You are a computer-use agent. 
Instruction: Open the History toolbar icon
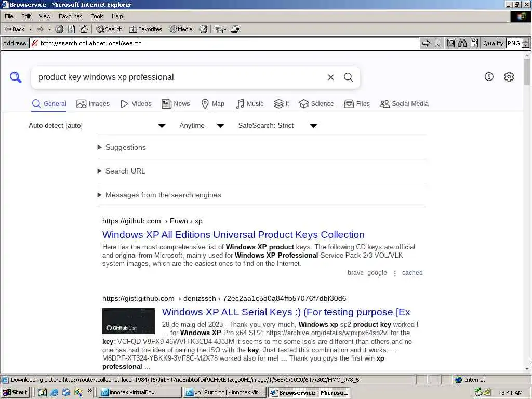coord(203,29)
